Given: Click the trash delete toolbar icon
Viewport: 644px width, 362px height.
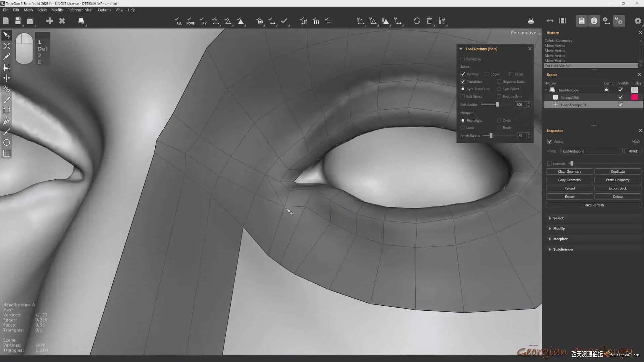Looking at the screenshot, I should 429,21.
